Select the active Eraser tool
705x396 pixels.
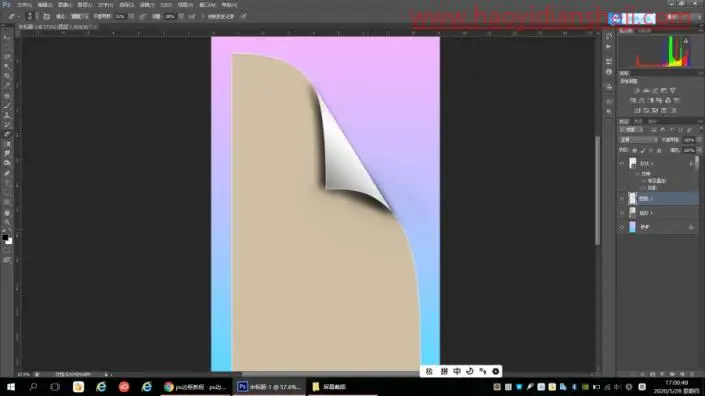point(7,134)
